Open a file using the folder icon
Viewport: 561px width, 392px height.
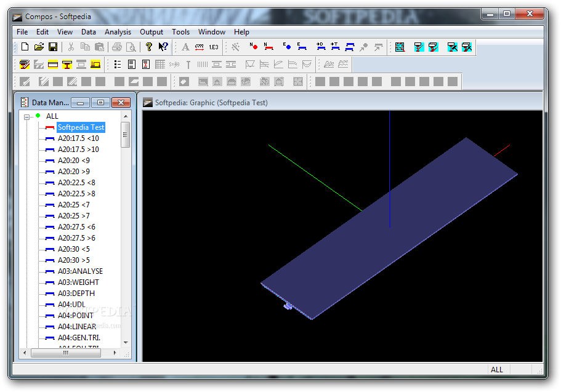click(x=39, y=47)
